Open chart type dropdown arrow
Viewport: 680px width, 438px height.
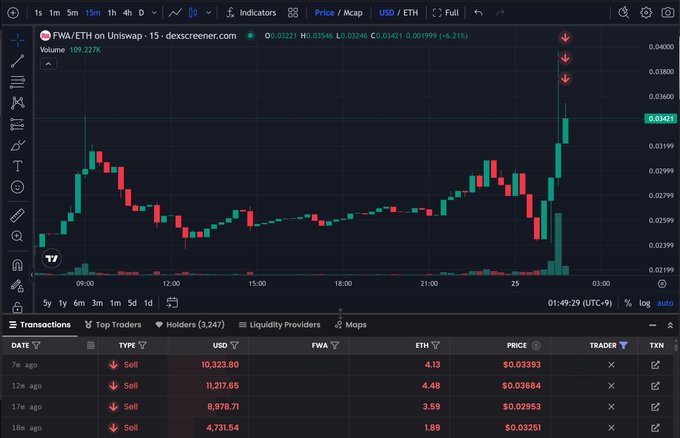[x=209, y=13]
